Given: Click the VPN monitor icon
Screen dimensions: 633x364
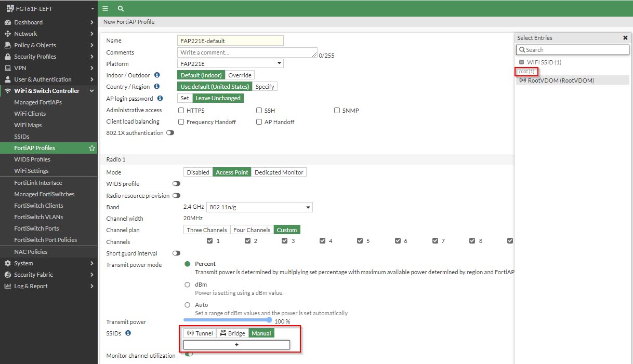Looking at the screenshot, I should click(x=8, y=68).
